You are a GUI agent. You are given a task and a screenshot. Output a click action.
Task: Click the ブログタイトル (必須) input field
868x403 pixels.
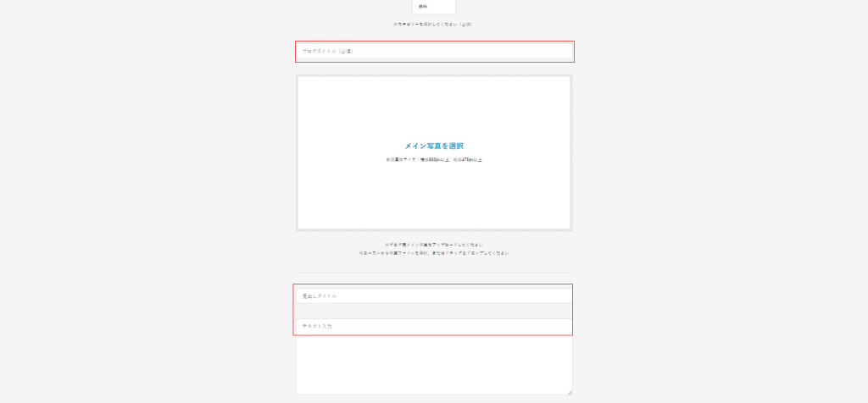(434, 52)
